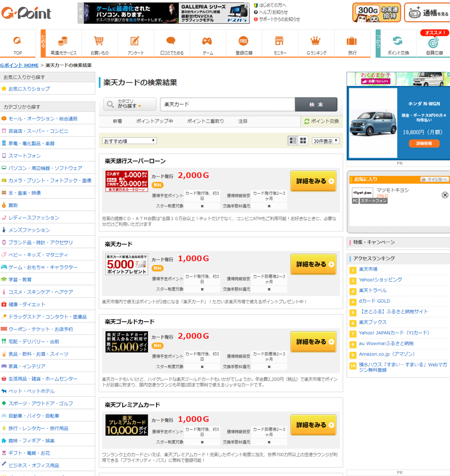Select ポイント二重取り filter tab
This screenshot has width=450, height=476.
click(x=205, y=121)
